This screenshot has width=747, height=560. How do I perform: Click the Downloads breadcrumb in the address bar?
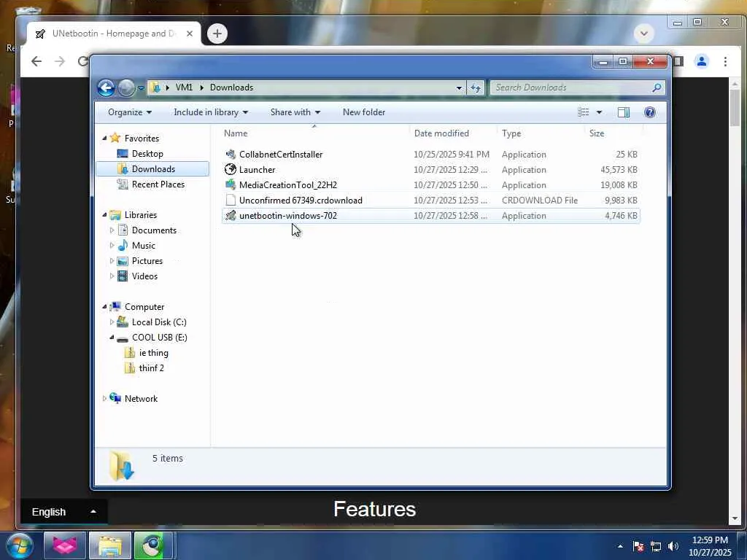point(231,87)
